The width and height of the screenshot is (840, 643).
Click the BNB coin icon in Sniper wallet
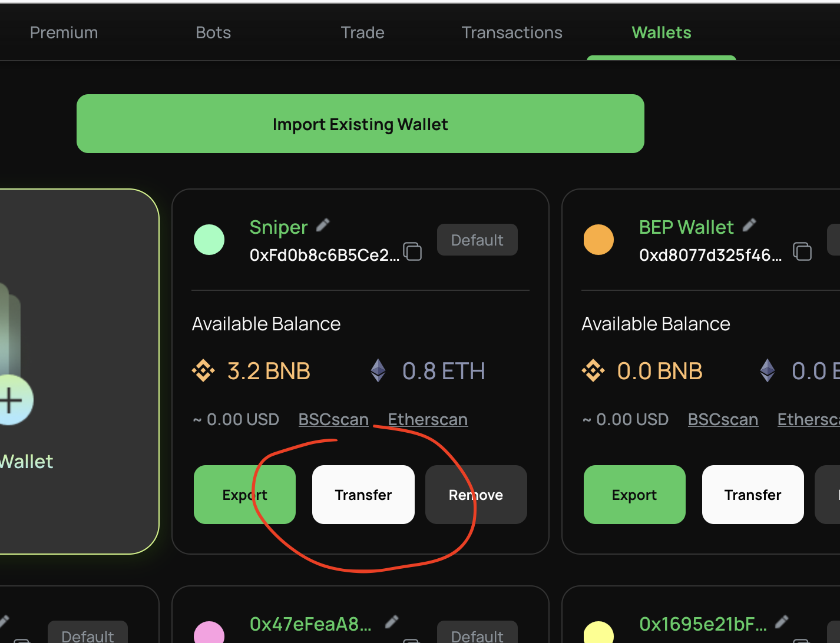click(x=203, y=371)
